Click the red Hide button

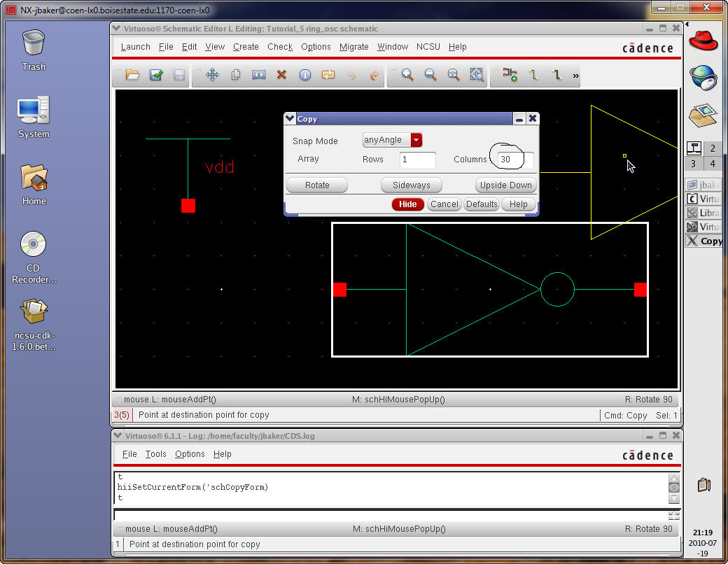407,204
